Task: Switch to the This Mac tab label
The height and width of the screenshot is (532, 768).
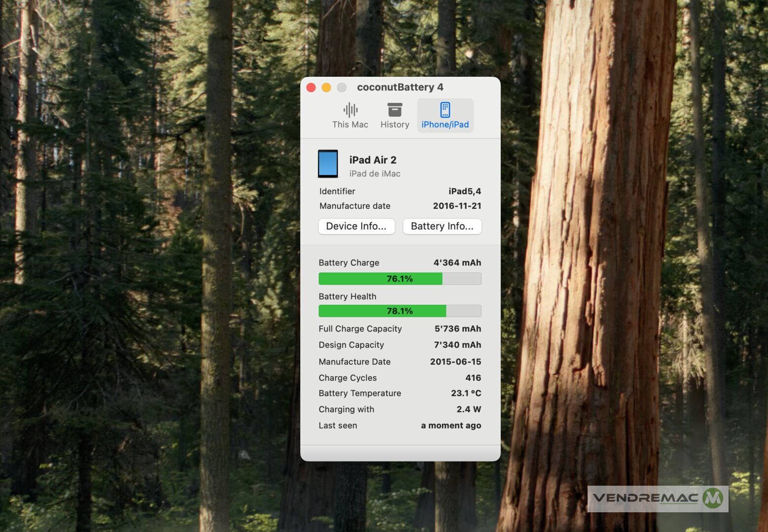Action: [x=350, y=125]
